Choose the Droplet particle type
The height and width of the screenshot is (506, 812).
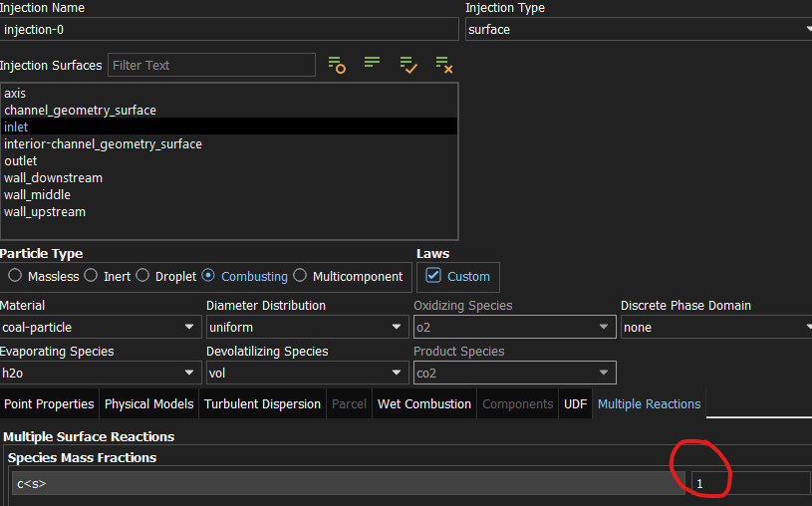click(x=142, y=276)
